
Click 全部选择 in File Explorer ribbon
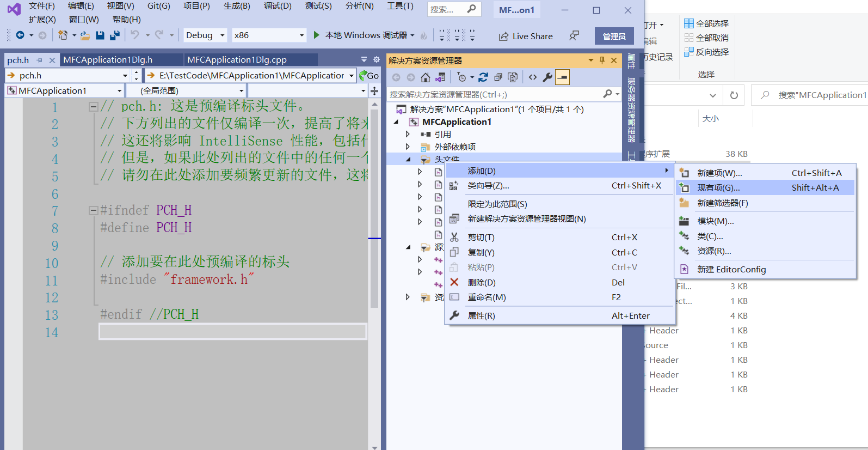(x=706, y=23)
